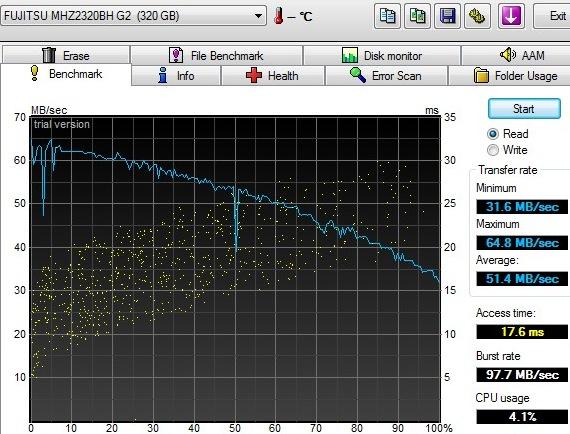Select the Write radio button
The width and height of the screenshot is (570, 434).
point(493,150)
